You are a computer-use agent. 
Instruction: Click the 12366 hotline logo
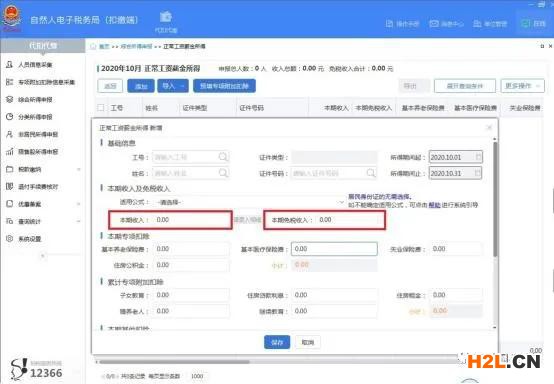(x=36, y=370)
